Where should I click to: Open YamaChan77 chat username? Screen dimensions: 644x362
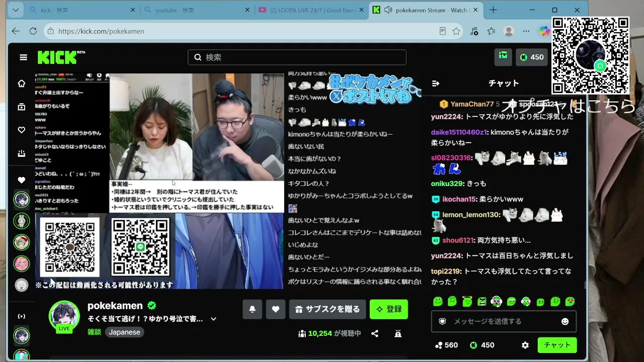[x=472, y=104]
